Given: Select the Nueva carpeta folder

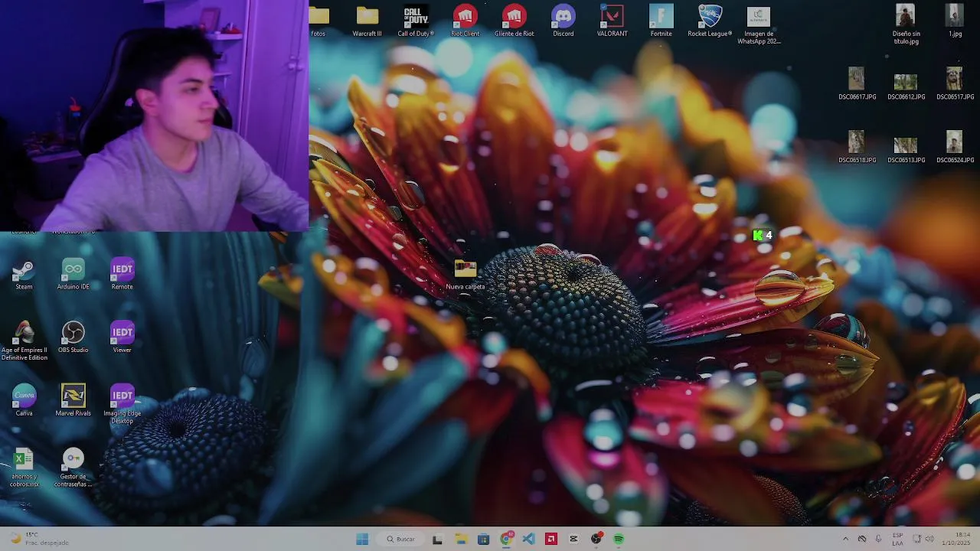Looking at the screenshot, I should 465,274.
